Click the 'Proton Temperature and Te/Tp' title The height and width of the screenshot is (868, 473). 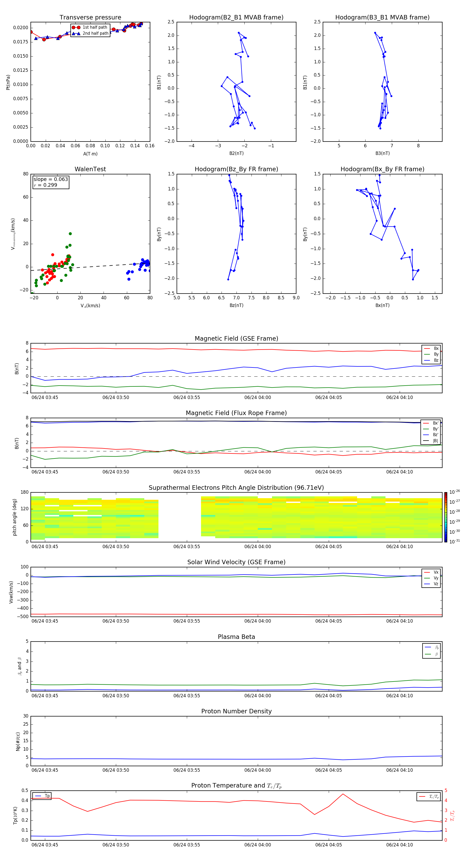point(236,786)
